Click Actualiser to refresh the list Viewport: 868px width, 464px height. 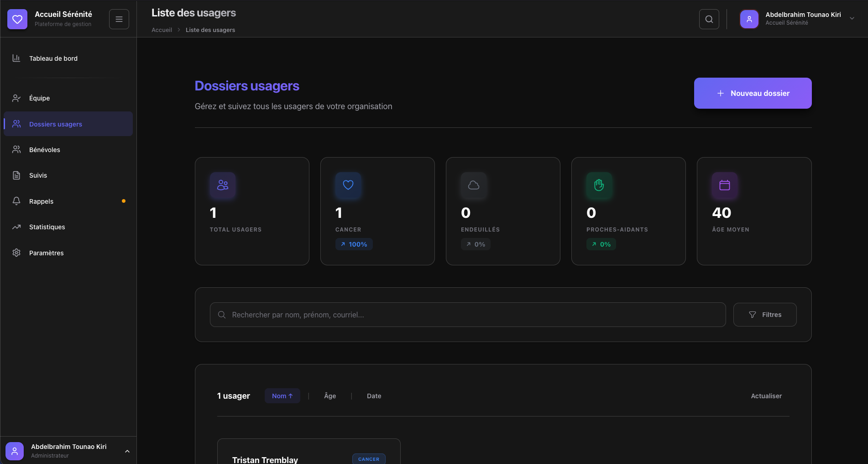pyautogui.click(x=766, y=396)
